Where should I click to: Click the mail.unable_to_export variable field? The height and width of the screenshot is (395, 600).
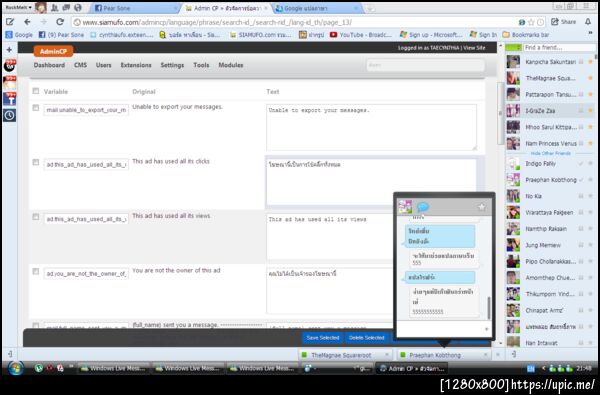(86, 110)
